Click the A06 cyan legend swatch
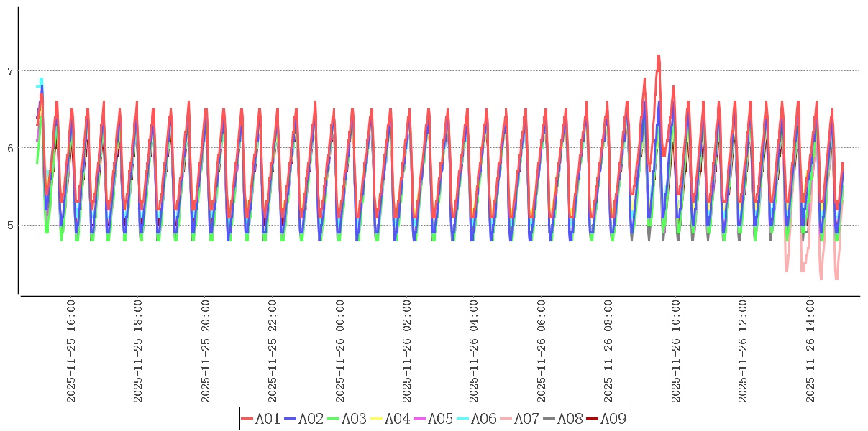The width and height of the screenshot is (868, 431). (463, 419)
